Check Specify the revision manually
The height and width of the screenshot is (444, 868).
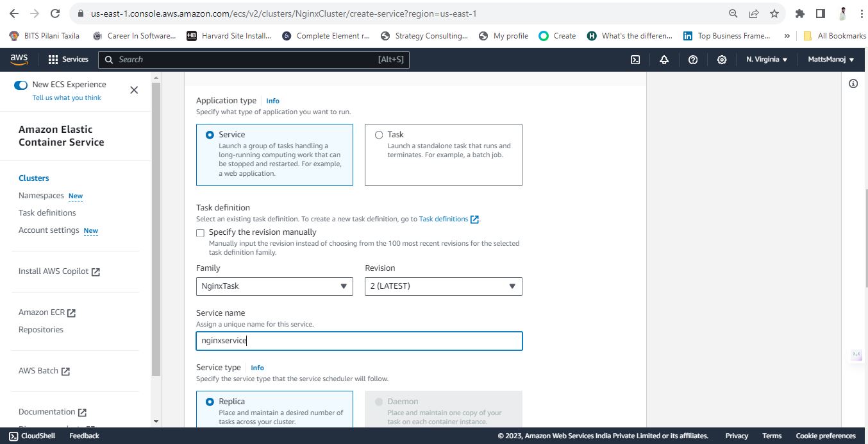[201, 233]
